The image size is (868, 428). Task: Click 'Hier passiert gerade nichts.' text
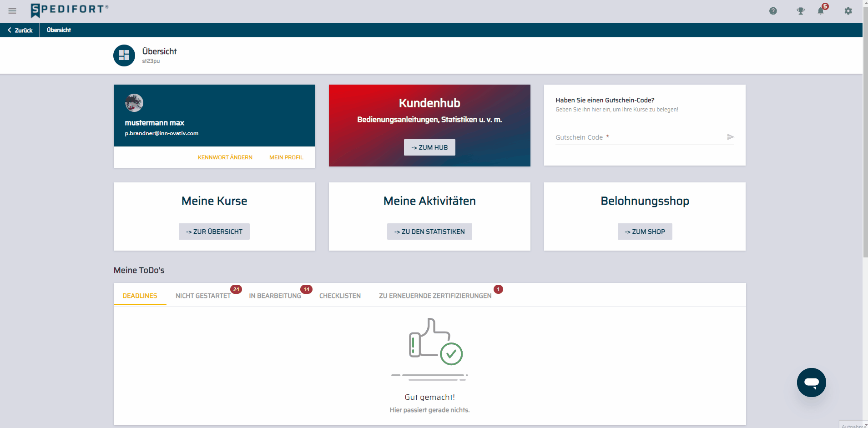(429, 410)
